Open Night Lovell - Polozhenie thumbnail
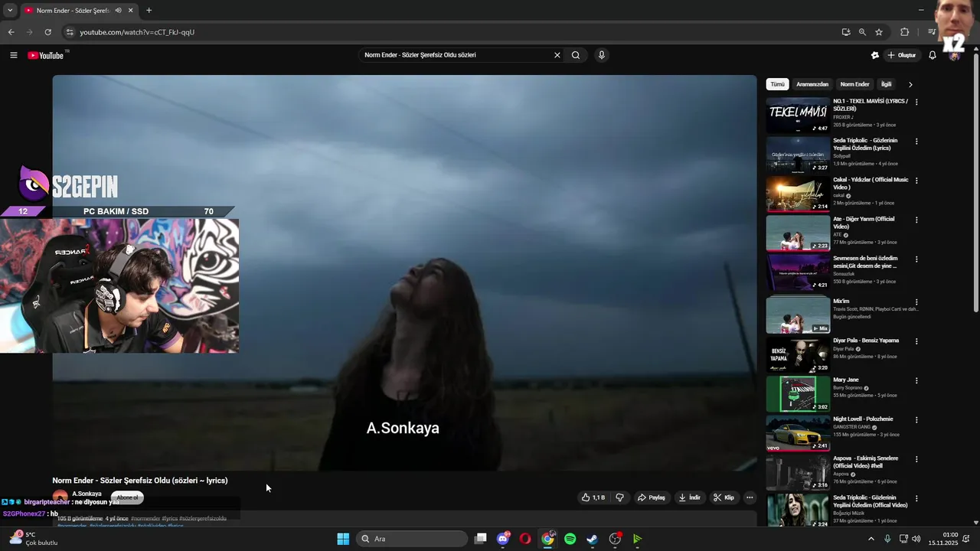This screenshot has height=551, width=980. coord(798,433)
